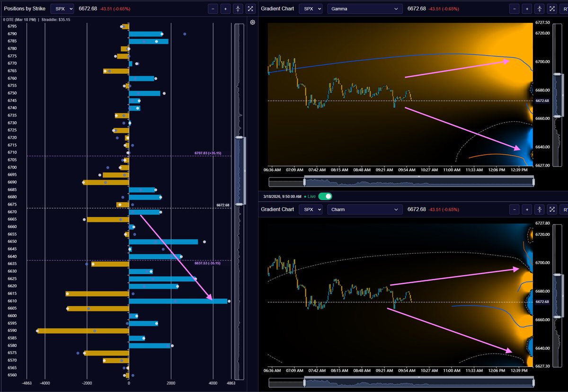The image size is (568, 392).
Task: Click left handle of Charm chart time range slider
Action: [x=305, y=382]
